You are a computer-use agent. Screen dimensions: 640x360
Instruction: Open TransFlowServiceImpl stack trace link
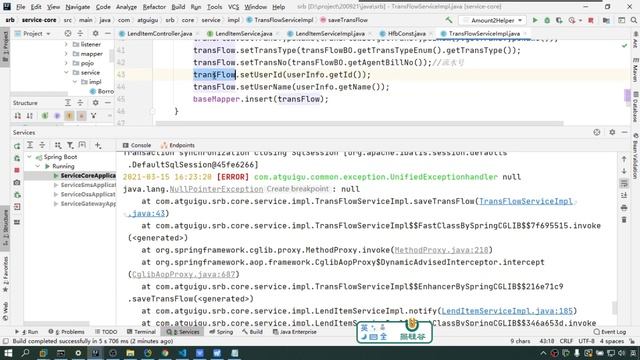pos(526,201)
